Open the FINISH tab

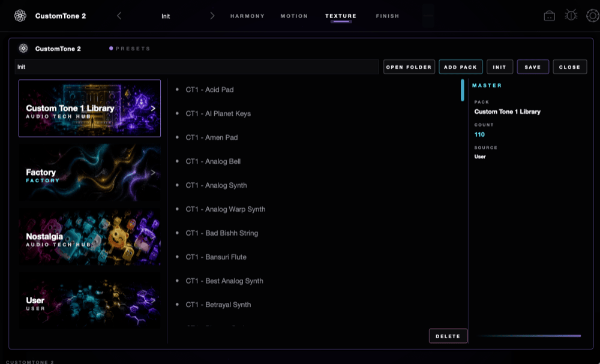click(387, 16)
